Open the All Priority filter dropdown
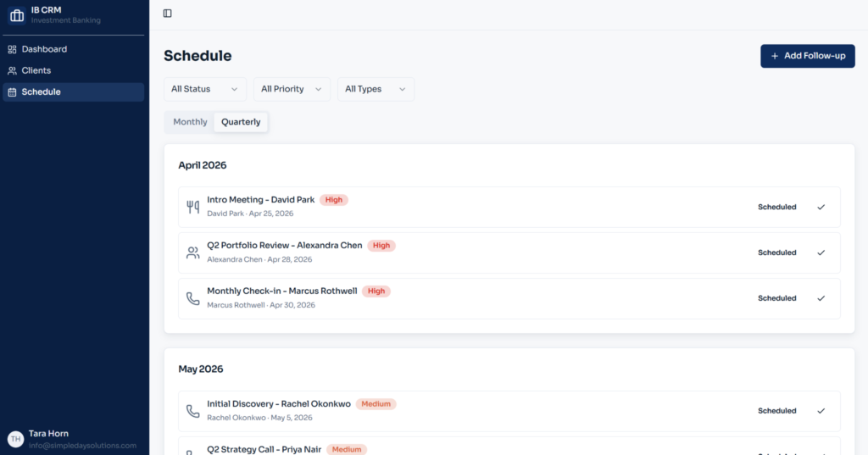Viewport: 868px width, 455px height. [292, 89]
